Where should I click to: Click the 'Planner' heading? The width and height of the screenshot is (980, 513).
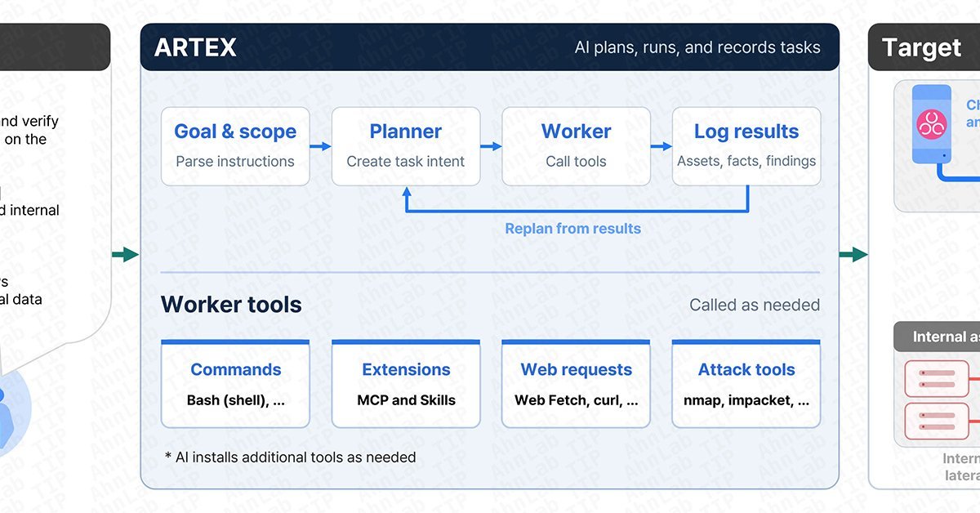(406, 132)
